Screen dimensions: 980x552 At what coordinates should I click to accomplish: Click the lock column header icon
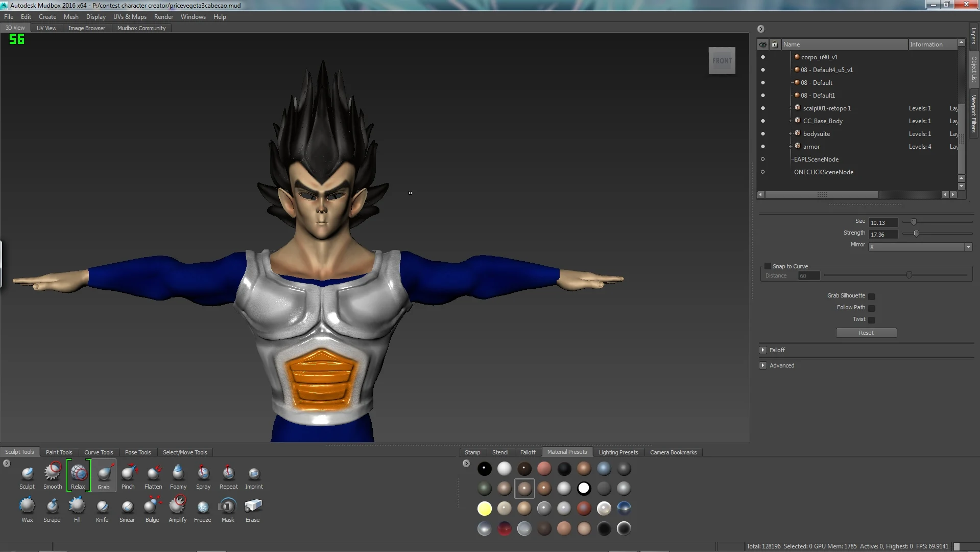click(x=774, y=44)
